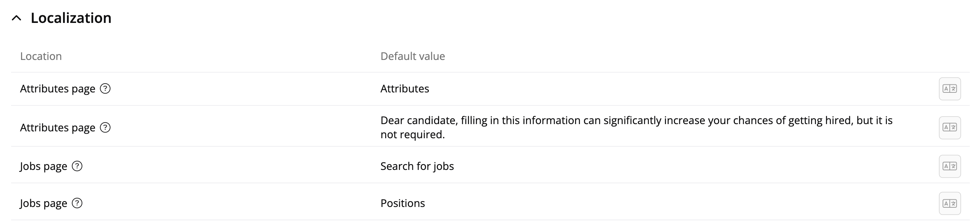Viewport: 980px width, 223px height.
Task: Click the 'Positions' default value text
Action: (402, 203)
